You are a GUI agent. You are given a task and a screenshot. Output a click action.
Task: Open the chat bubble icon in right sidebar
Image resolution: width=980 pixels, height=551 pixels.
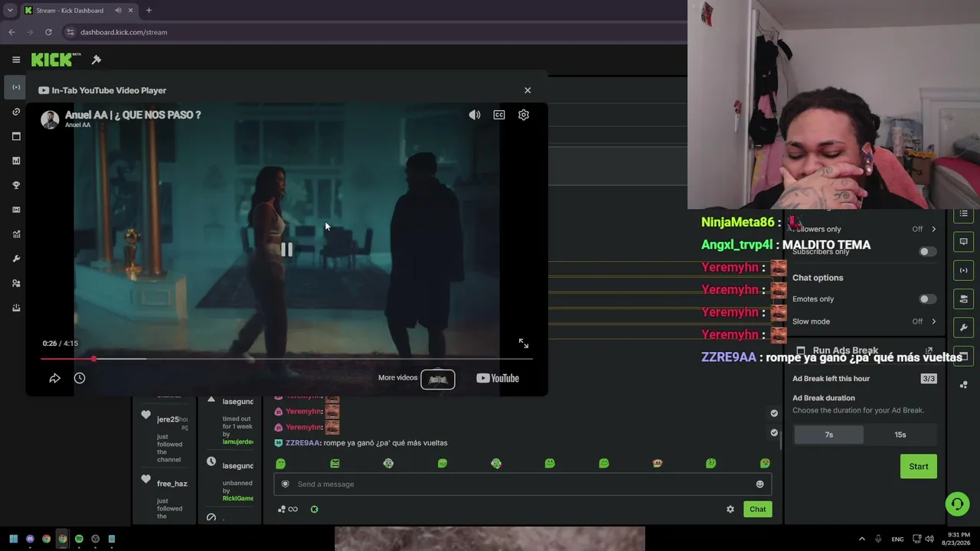(x=964, y=242)
